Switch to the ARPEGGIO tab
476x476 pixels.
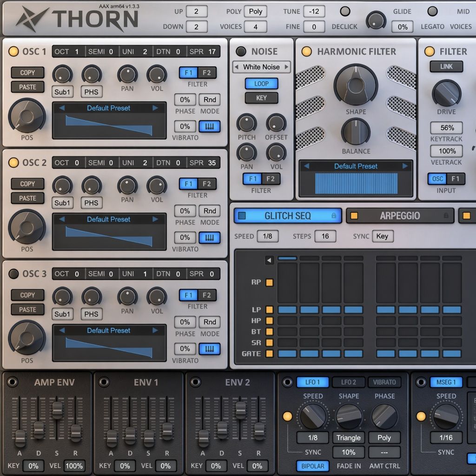(x=400, y=216)
